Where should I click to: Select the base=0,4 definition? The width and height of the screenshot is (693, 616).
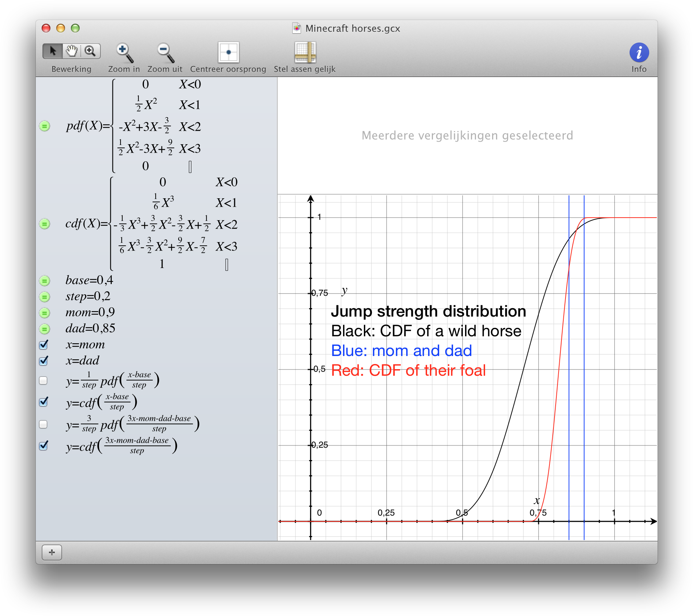89,280
